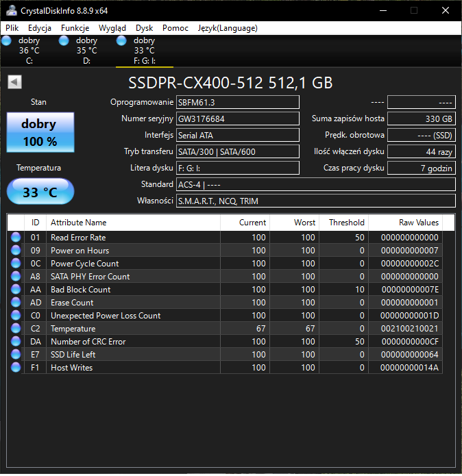Click the Własności field S.M.A.R.T., NCQ, TRIM
The width and height of the screenshot is (462, 476).
coord(316,201)
